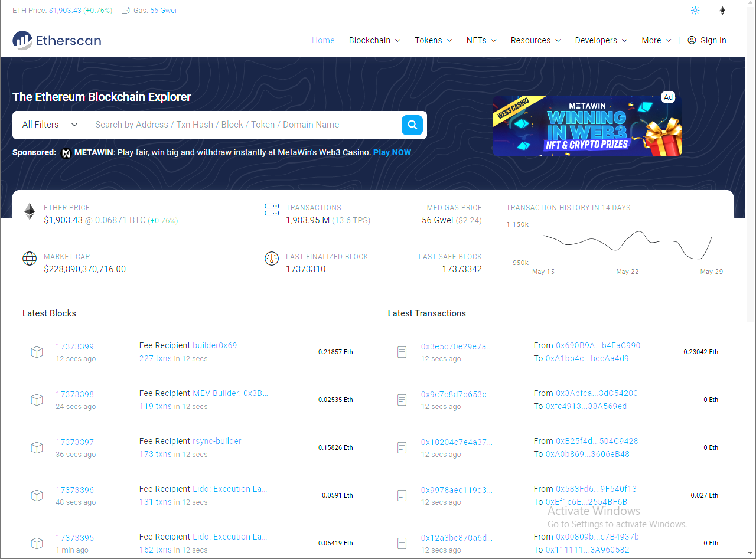Click the document icon for transaction 0x9c7c8d7b653c

click(x=402, y=400)
